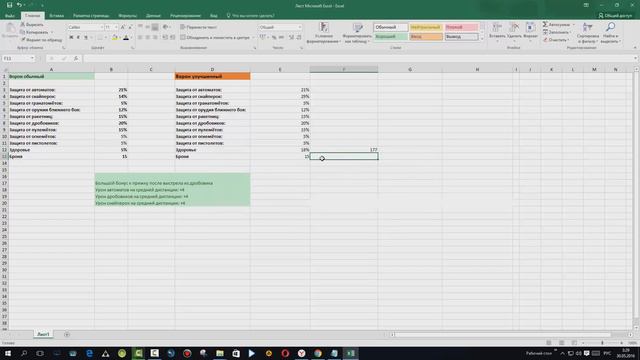Viewport: 640px width, 360px height.
Task: Open Conditional Formatting (Условное форматирование)
Action: tap(324, 33)
